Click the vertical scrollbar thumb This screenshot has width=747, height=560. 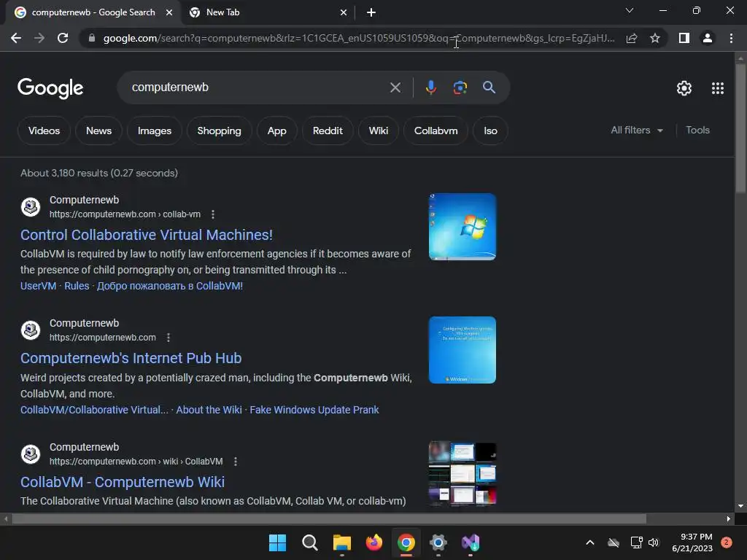(x=740, y=128)
